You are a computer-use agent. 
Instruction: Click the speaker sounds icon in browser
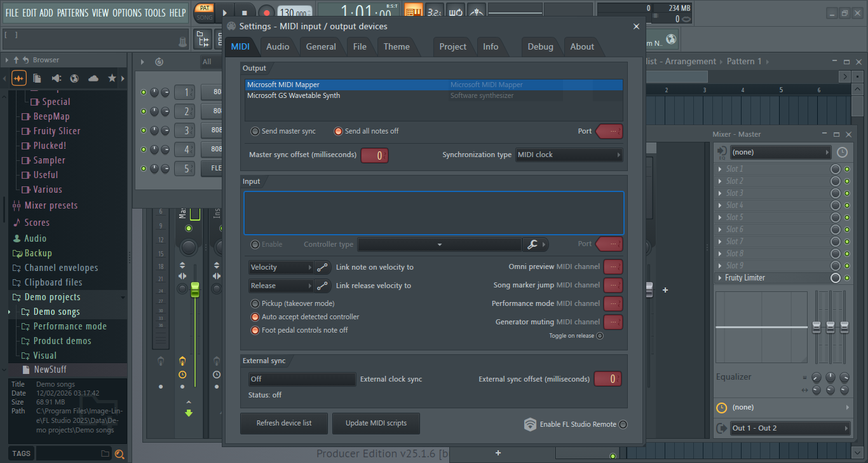click(56, 78)
